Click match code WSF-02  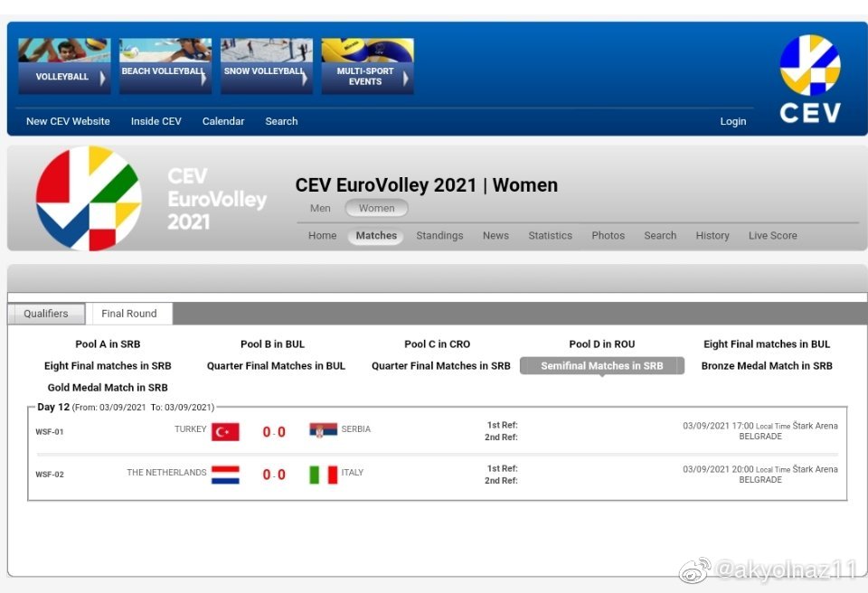(49, 475)
